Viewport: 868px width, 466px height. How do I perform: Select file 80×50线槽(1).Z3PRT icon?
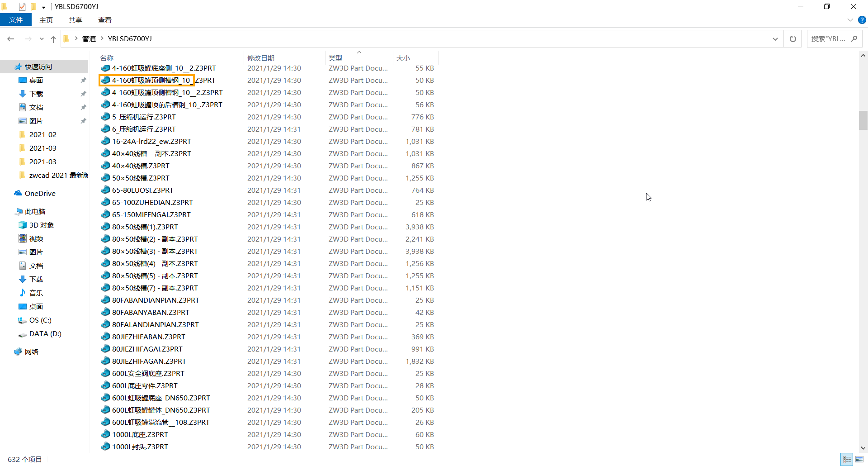[x=105, y=227]
